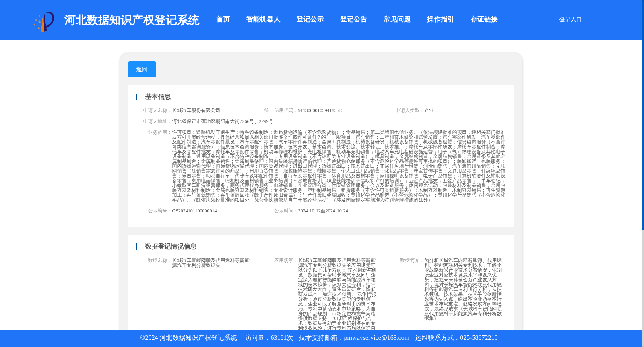Select applicant type value 企业
This screenshot has height=347, width=644.
429,110
